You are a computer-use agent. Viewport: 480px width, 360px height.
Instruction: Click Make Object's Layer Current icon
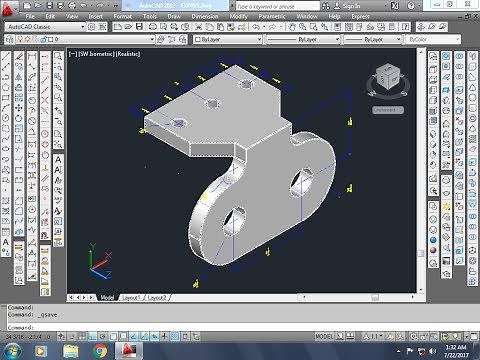click(161, 39)
